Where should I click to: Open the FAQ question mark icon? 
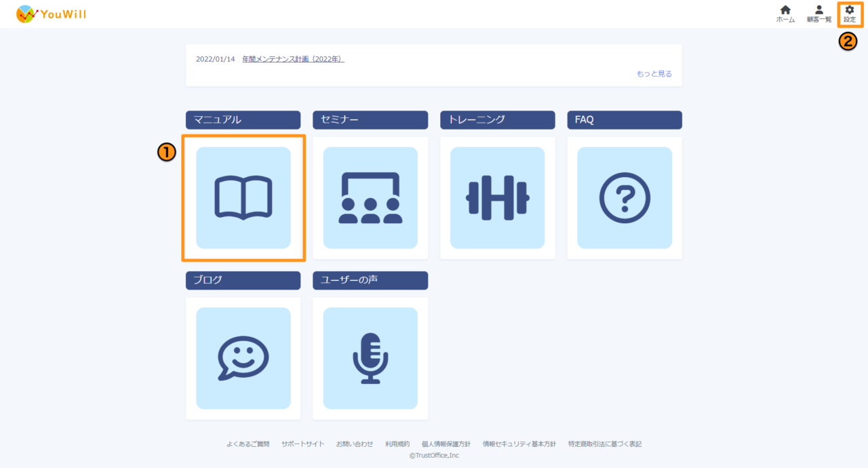point(625,197)
